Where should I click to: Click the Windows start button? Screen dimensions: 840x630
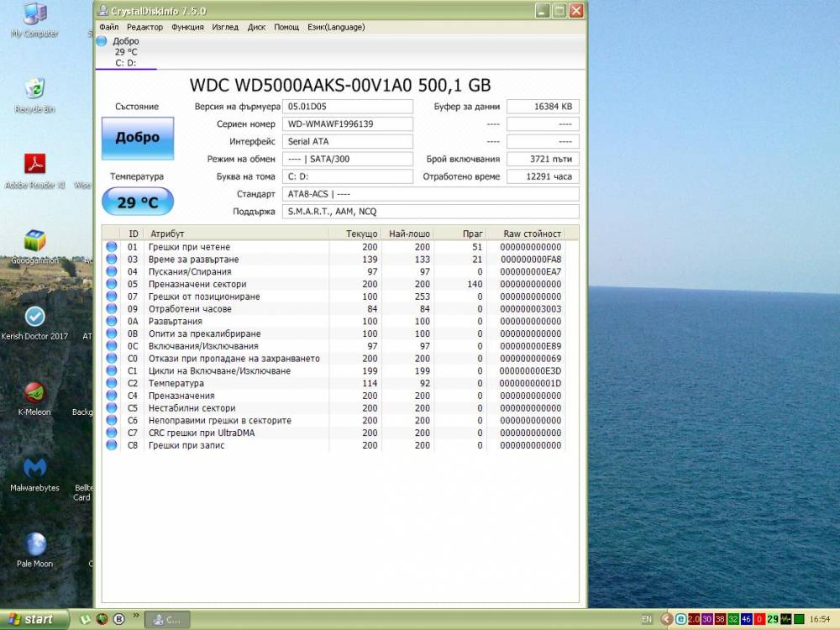(x=34, y=619)
